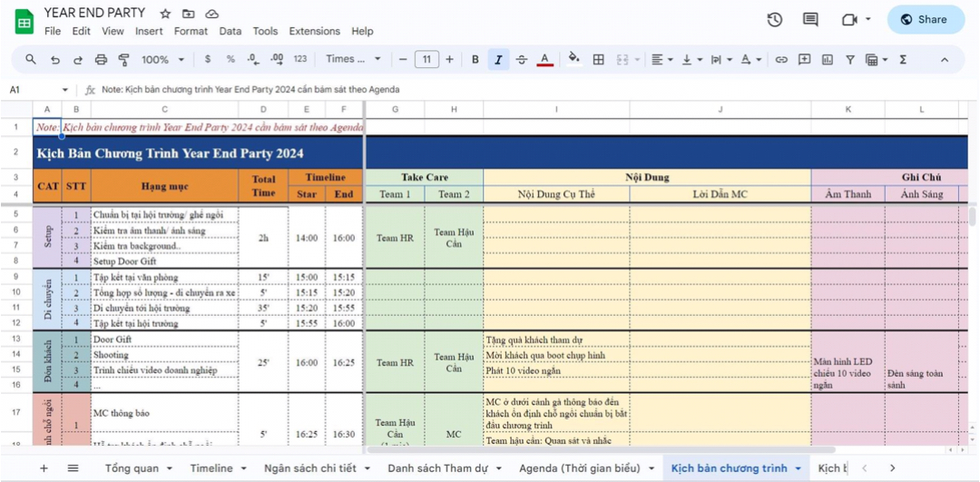
Task: Click the fill color bucket icon
Action: coord(573,59)
